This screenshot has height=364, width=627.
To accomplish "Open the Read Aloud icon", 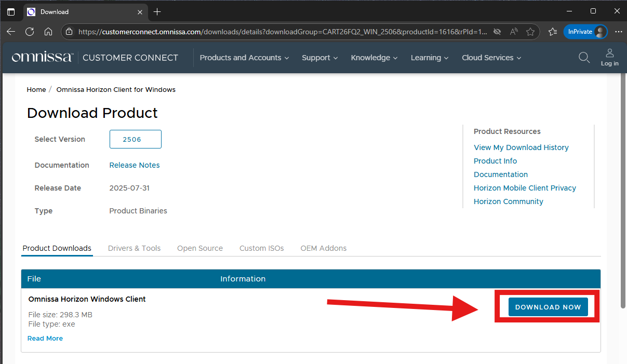I will point(514,32).
